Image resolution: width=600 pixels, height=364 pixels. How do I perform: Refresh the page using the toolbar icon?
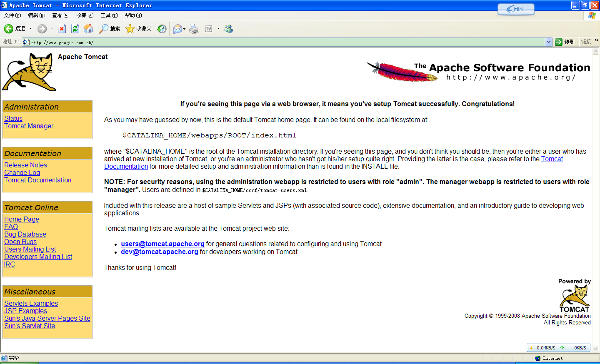click(75, 29)
